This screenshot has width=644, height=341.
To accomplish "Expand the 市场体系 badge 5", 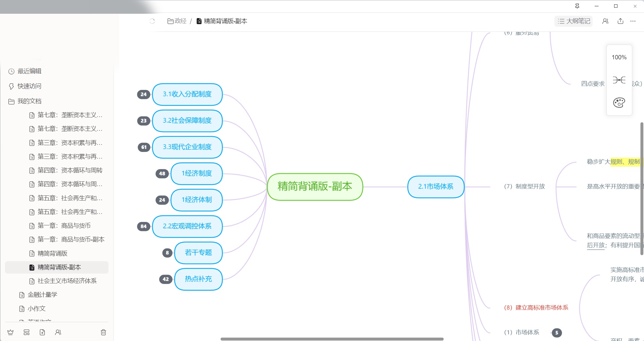I will coord(557,333).
